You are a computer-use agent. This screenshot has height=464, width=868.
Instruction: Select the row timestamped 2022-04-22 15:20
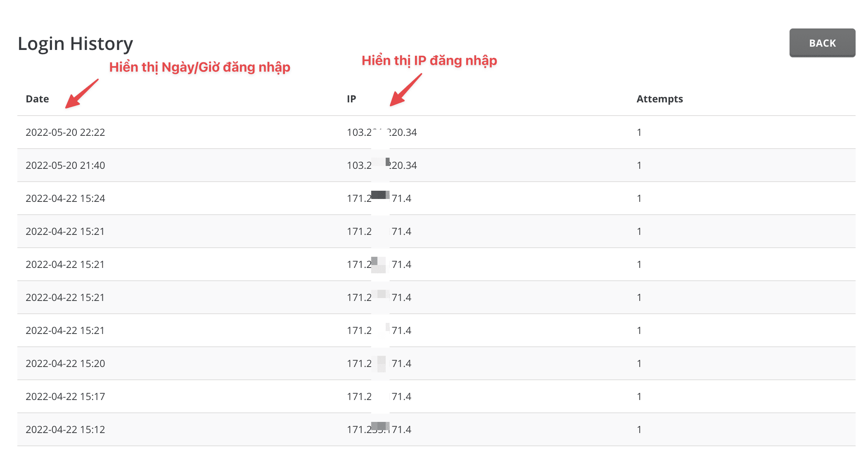(x=65, y=363)
